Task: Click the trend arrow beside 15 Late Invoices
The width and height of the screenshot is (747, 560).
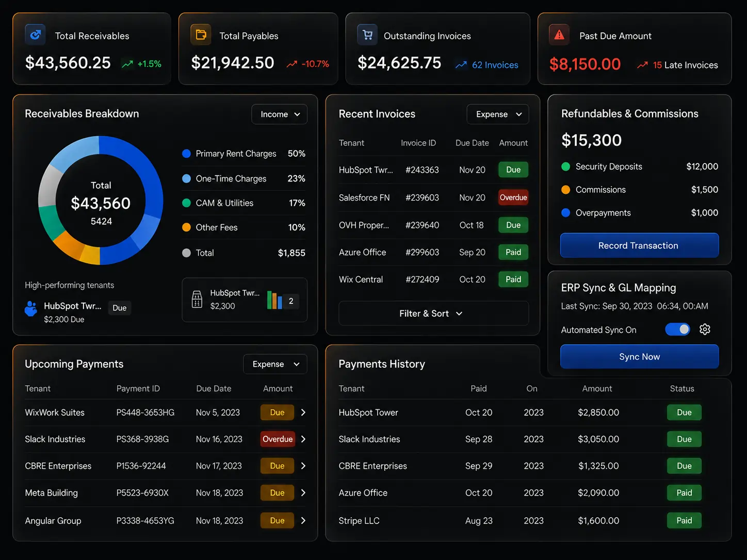Action: tap(642, 65)
